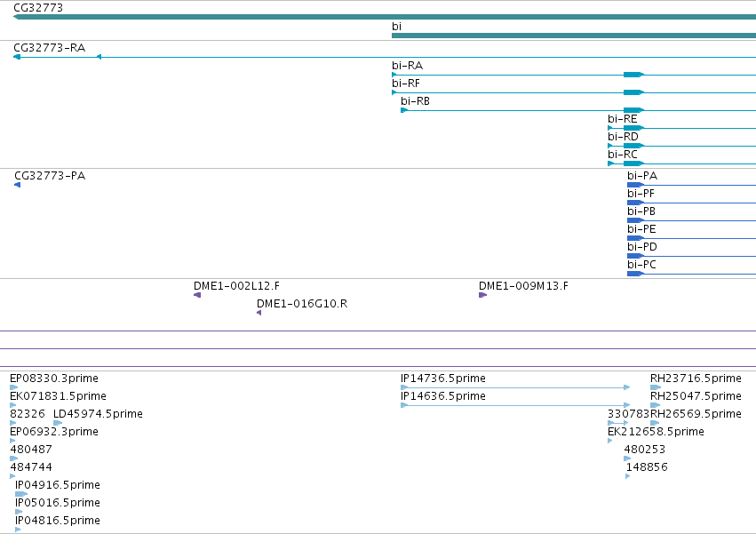Click the EP08330.3prime EST label

[x=54, y=379]
